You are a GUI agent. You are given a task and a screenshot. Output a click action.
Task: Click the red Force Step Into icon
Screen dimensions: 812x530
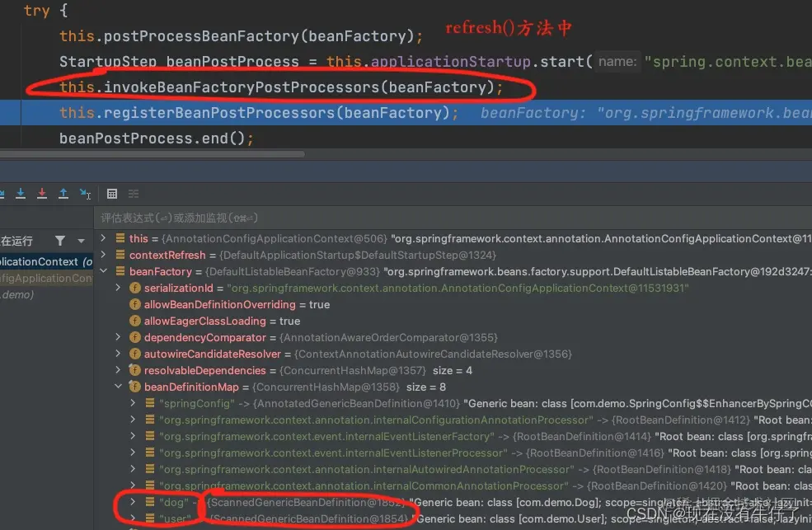click(x=42, y=194)
